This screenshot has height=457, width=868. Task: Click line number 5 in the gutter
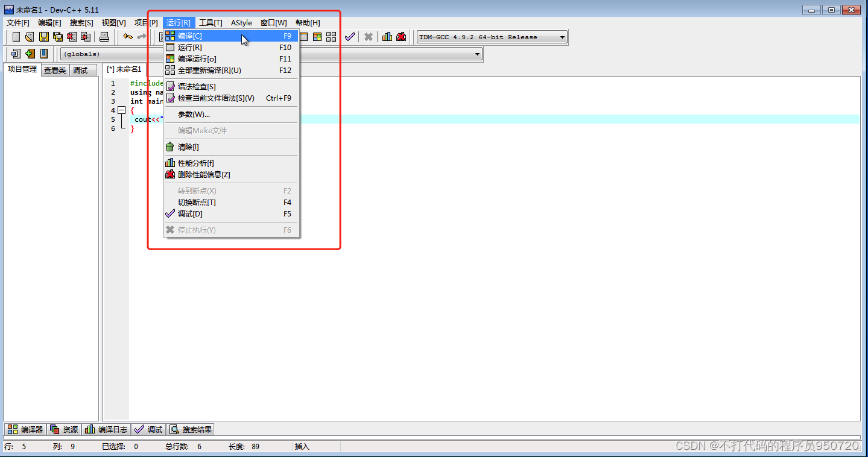click(113, 119)
